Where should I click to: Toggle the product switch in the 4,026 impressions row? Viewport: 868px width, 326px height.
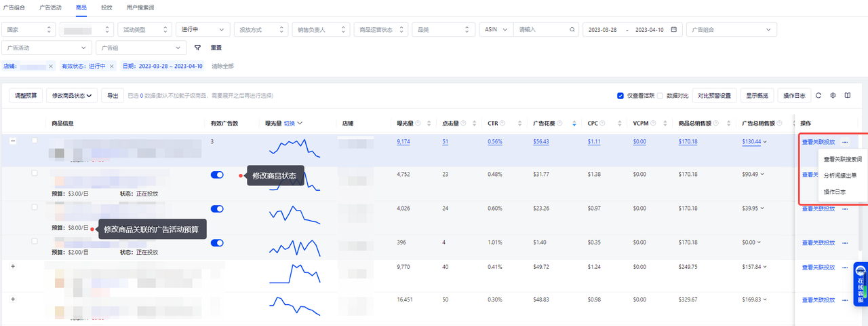point(217,209)
